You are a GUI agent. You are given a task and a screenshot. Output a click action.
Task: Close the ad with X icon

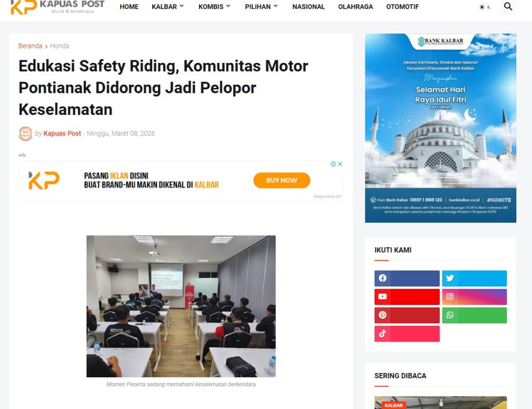(x=340, y=164)
